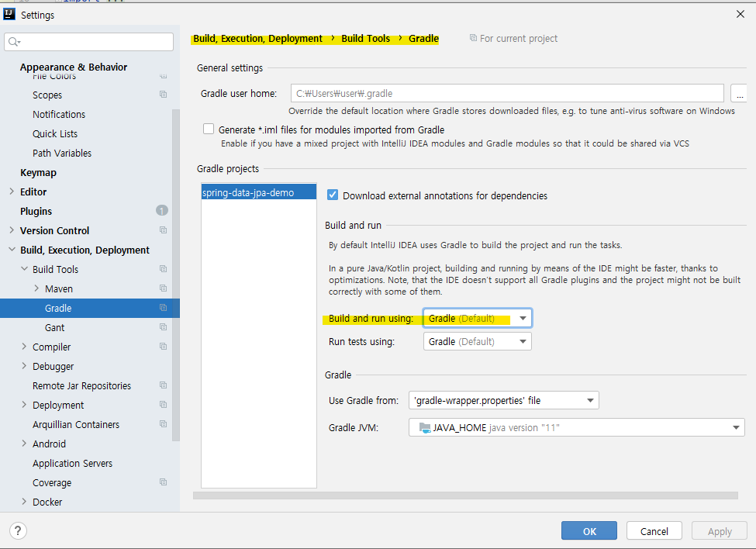Click browse button for Gradle user home
756x549 pixels.
(739, 93)
